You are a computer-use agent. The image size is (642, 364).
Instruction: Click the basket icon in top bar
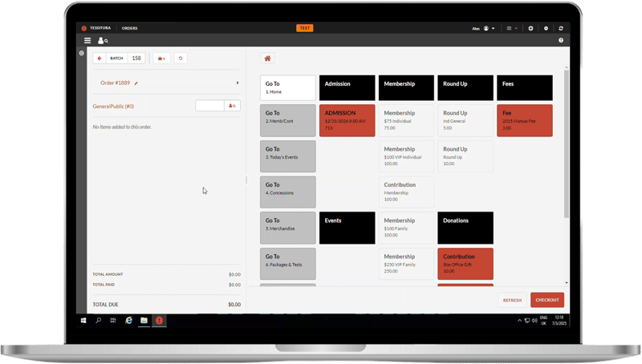509,28
